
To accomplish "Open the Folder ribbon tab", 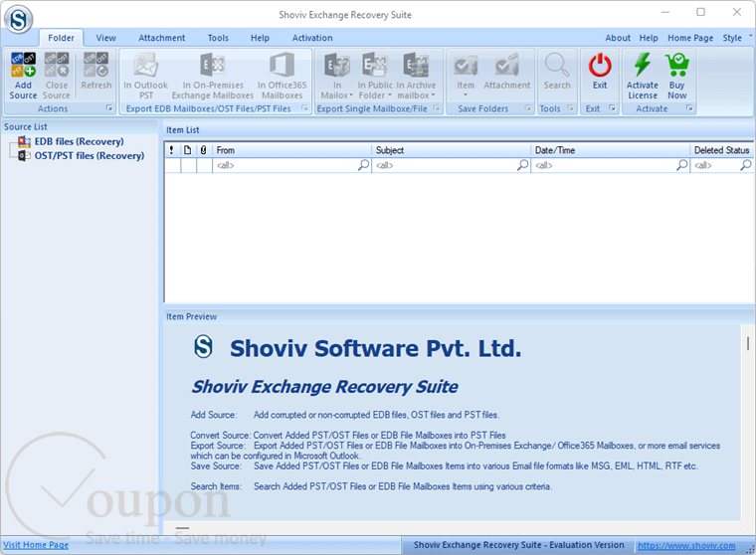I will coord(62,38).
